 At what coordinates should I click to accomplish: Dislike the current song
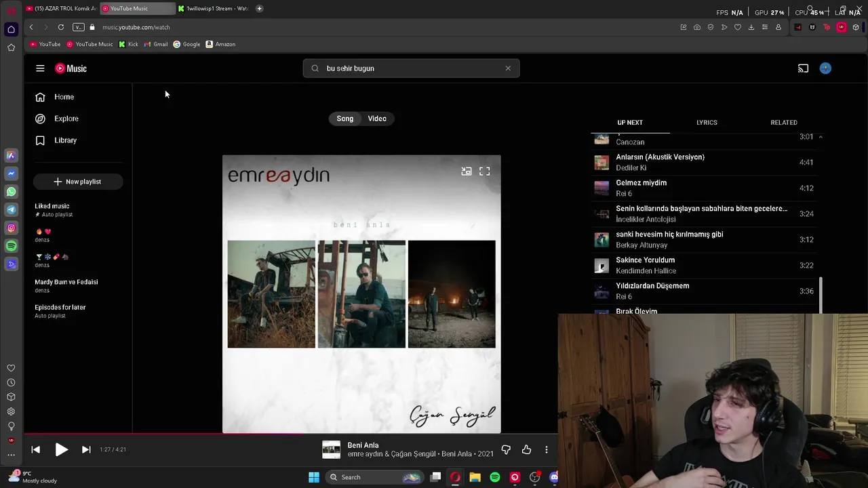coord(506,449)
